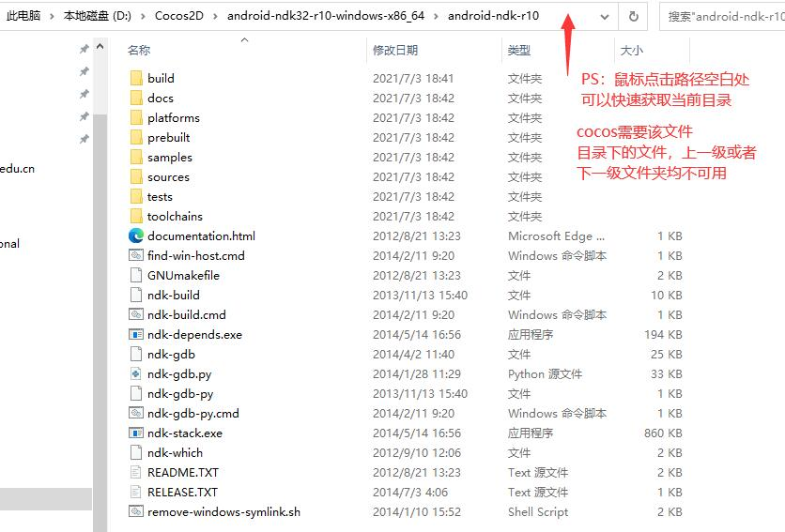Screen dimensions: 785x532
Task: Navigate to Cocos2D breadcrumb folder
Action: (179, 16)
